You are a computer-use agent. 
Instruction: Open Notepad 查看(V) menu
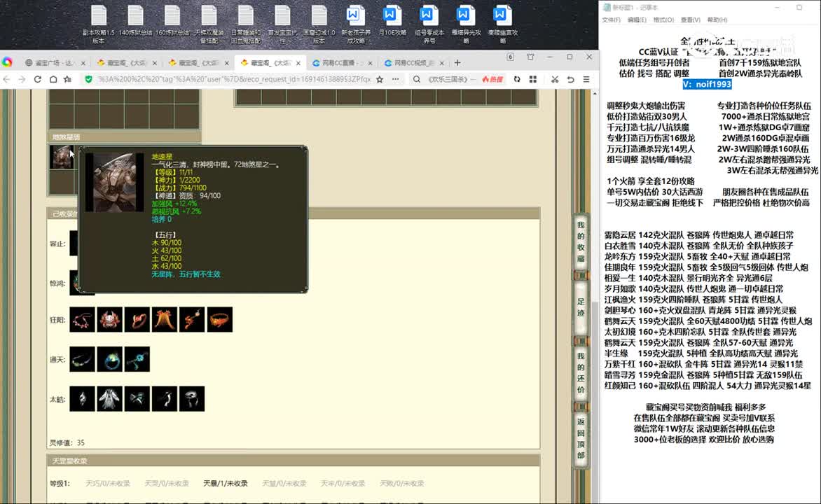pos(691,20)
